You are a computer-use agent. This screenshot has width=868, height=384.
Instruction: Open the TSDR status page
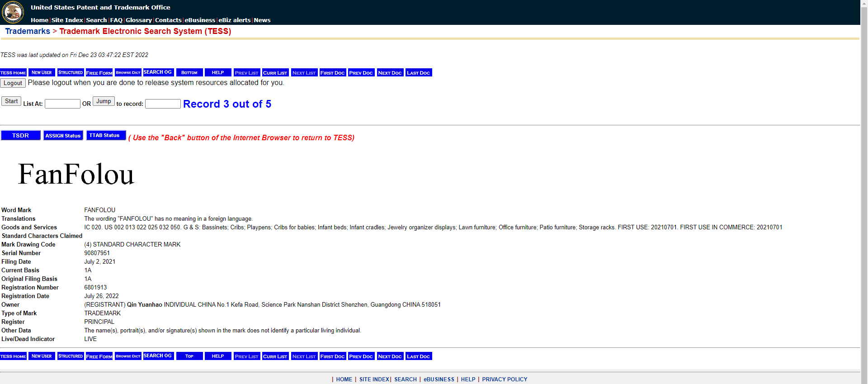coord(21,136)
